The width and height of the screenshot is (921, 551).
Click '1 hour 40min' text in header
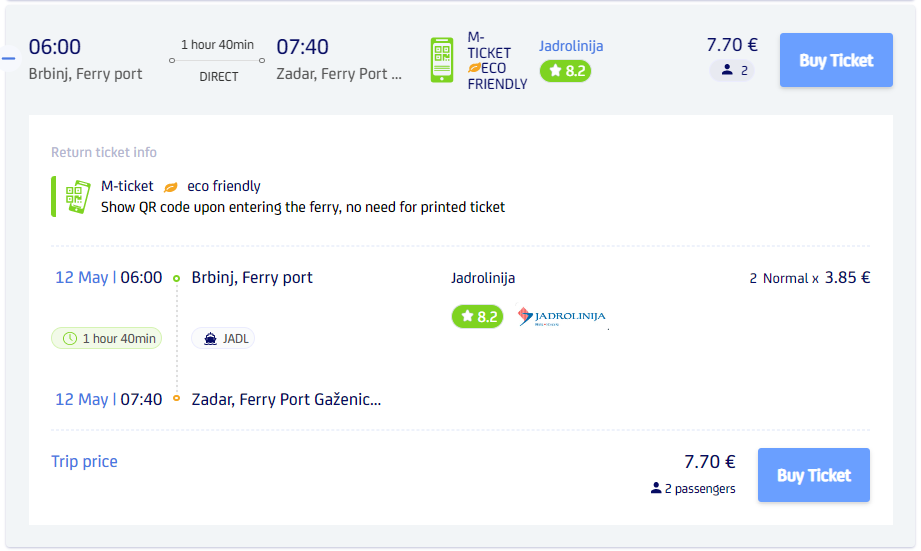tap(217, 45)
